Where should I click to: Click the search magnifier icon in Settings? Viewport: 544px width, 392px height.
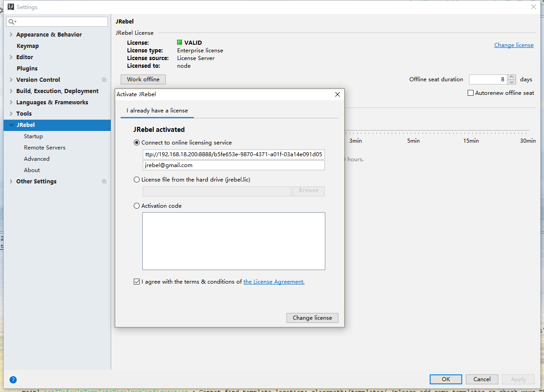[x=11, y=21]
